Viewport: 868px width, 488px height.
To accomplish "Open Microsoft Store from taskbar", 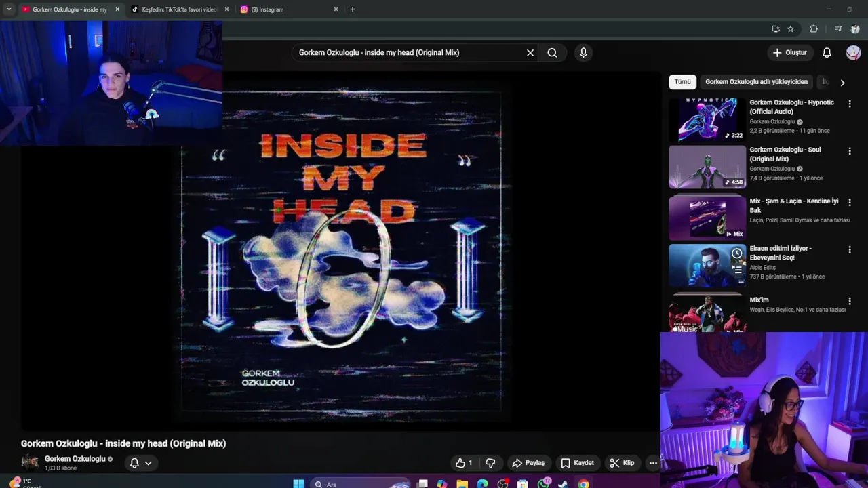I will coord(522,484).
